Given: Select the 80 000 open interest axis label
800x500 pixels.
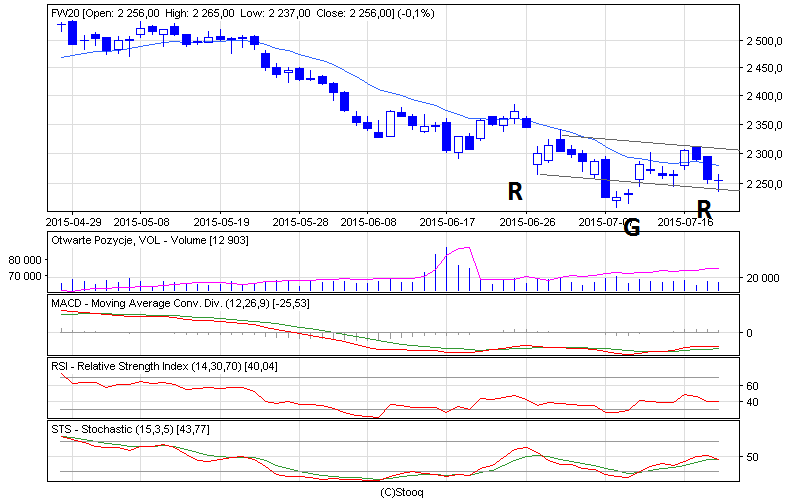Looking at the screenshot, I should (x=24, y=260).
